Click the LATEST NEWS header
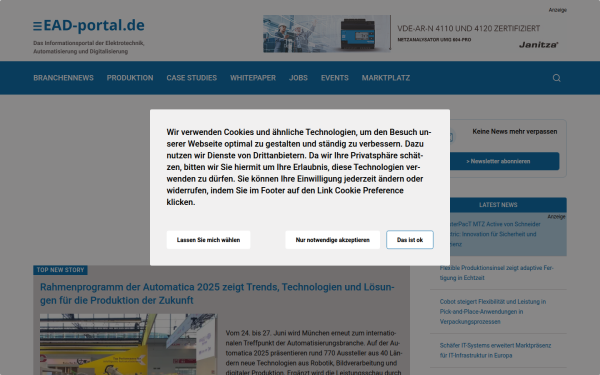The height and width of the screenshot is (375, 600). (498, 205)
